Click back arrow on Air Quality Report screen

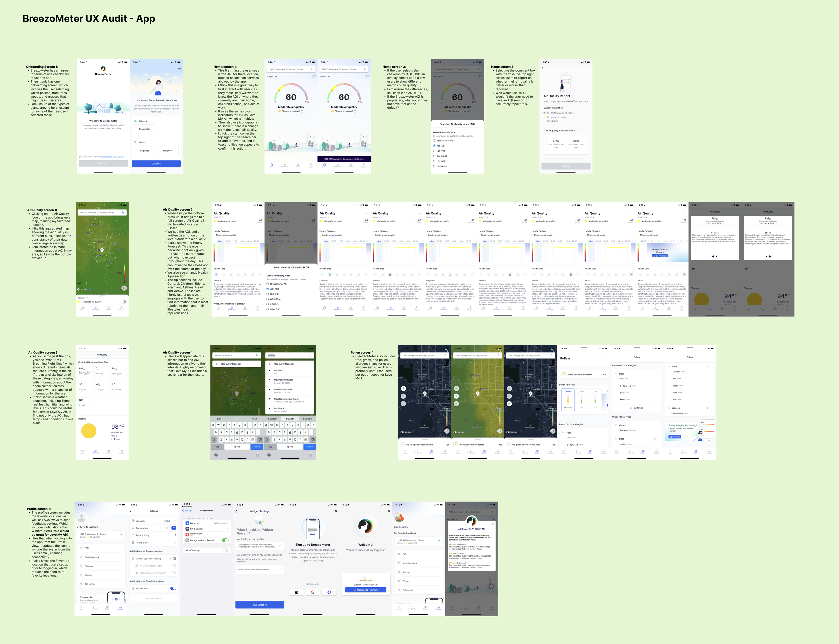[542, 69]
